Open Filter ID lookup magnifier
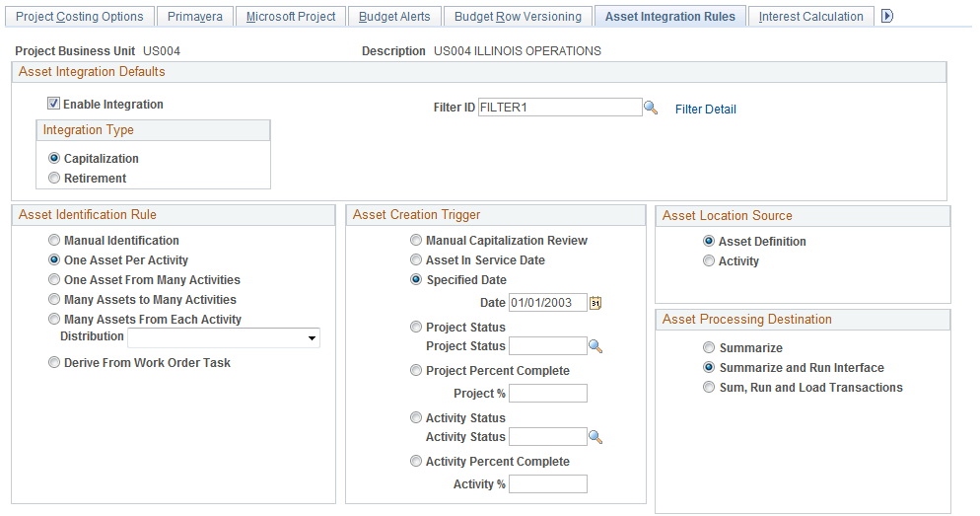The height and width of the screenshot is (516, 980). [x=651, y=108]
